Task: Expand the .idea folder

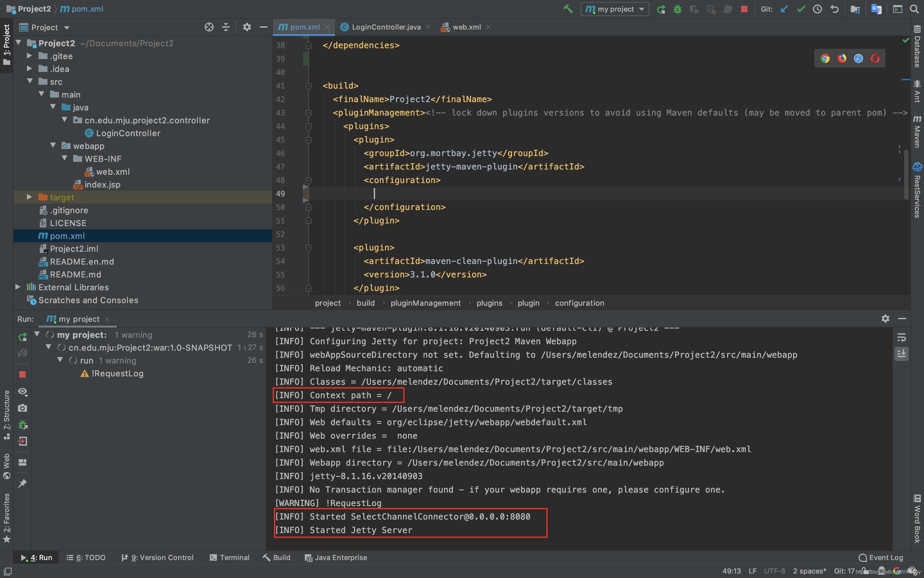Action: tap(30, 69)
